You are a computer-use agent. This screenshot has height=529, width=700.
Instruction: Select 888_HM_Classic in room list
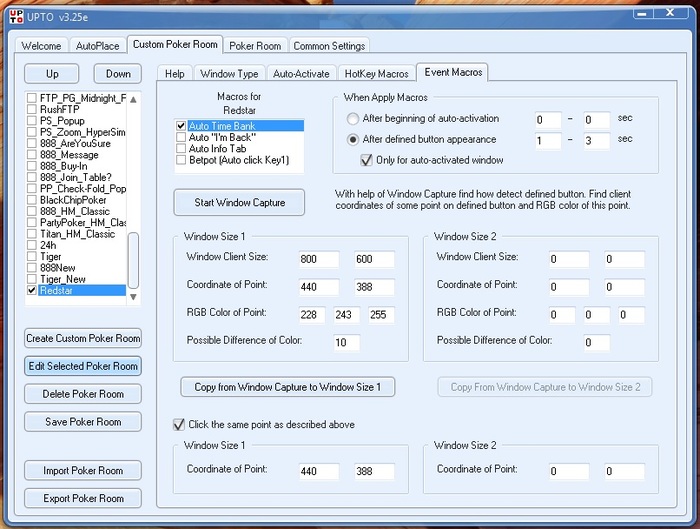(75, 211)
